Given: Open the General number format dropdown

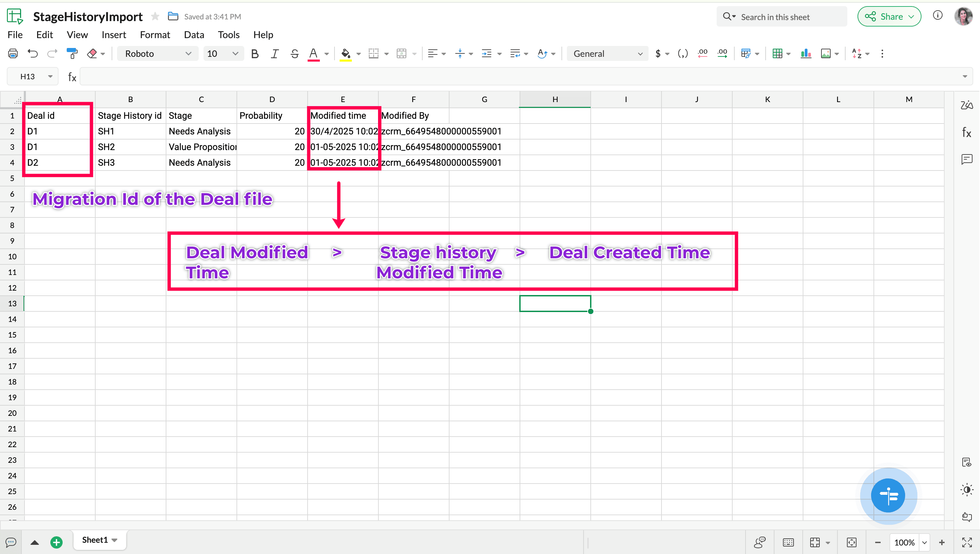Looking at the screenshot, I should tap(607, 54).
